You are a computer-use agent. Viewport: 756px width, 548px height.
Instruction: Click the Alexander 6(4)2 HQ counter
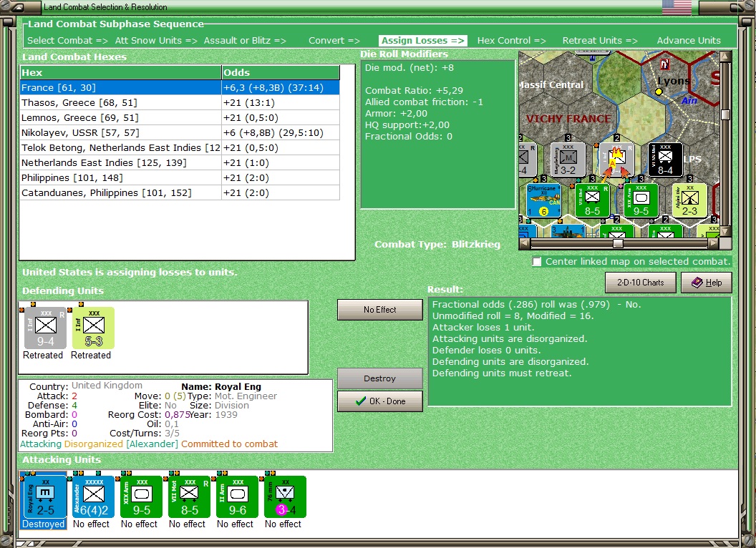(92, 496)
